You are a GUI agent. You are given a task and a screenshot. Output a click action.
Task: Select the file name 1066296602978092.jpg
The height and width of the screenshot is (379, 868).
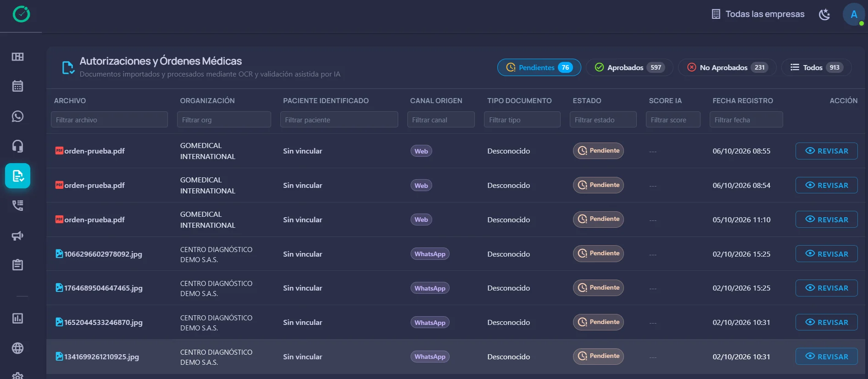tap(103, 254)
